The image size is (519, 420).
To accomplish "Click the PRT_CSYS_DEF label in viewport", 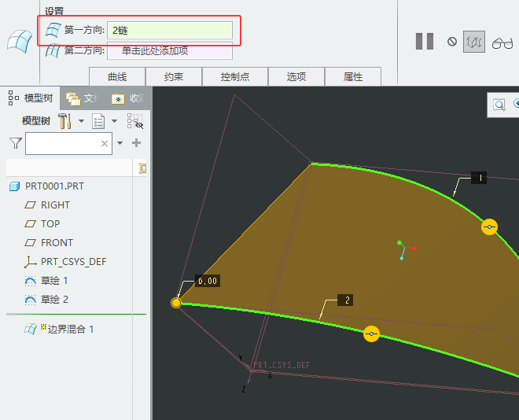I will (x=282, y=365).
